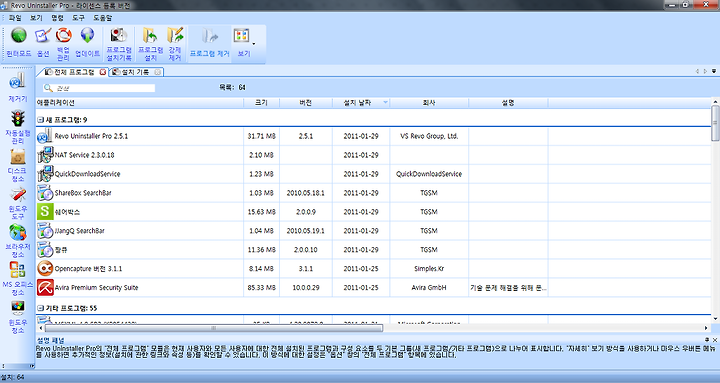The height and width of the screenshot is (383, 720).
Task: Click Install Programs toolbar icon
Action: pos(150,35)
